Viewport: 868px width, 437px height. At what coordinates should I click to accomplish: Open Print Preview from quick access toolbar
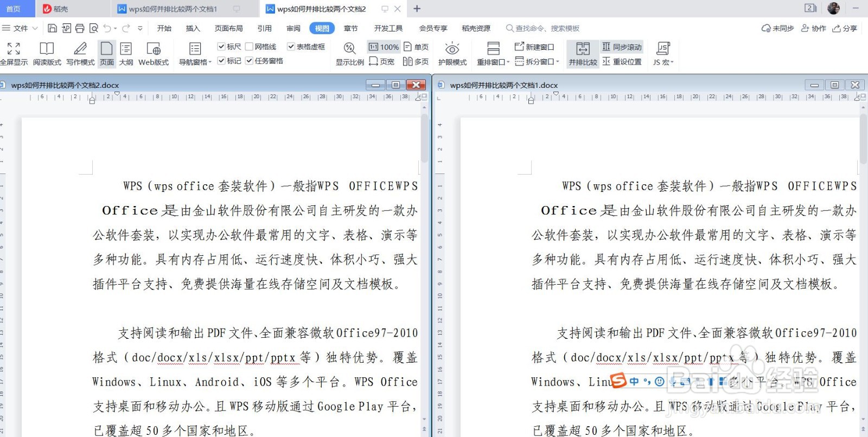(x=93, y=28)
